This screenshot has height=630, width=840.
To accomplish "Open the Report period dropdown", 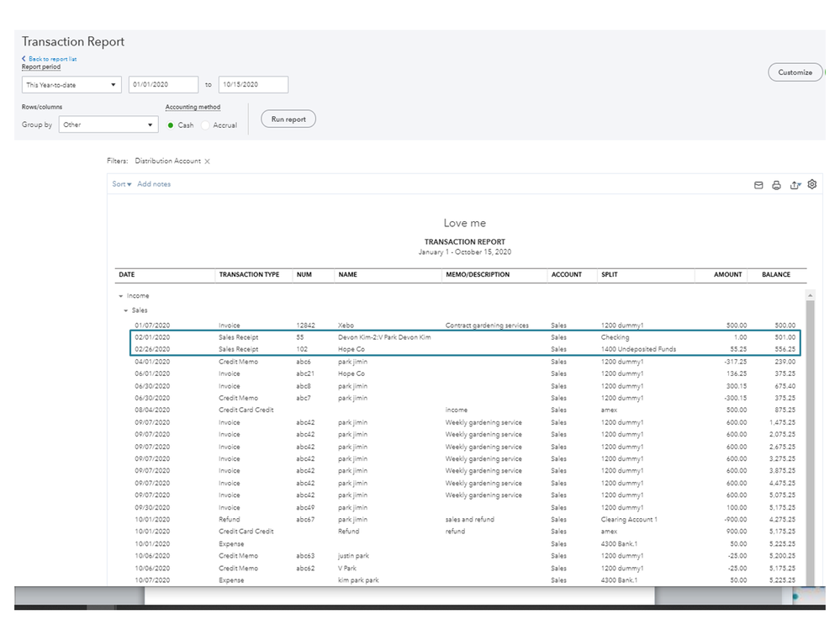I will 72,85.
